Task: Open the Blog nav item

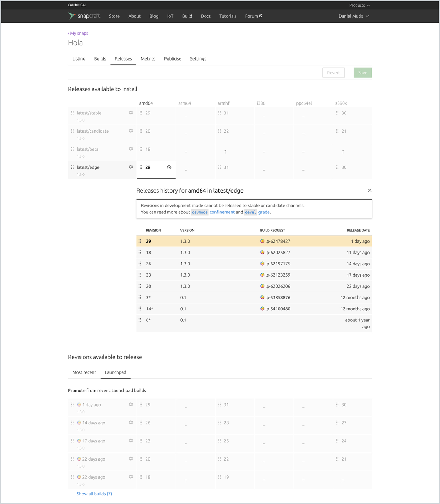Action: [x=154, y=16]
